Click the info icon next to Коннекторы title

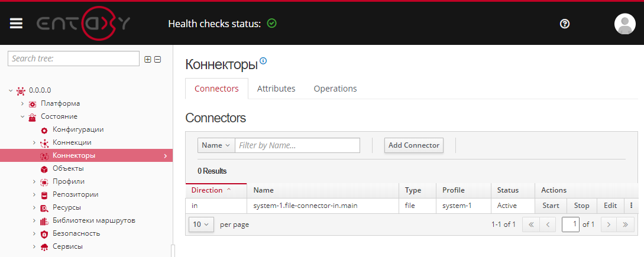(263, 61)
